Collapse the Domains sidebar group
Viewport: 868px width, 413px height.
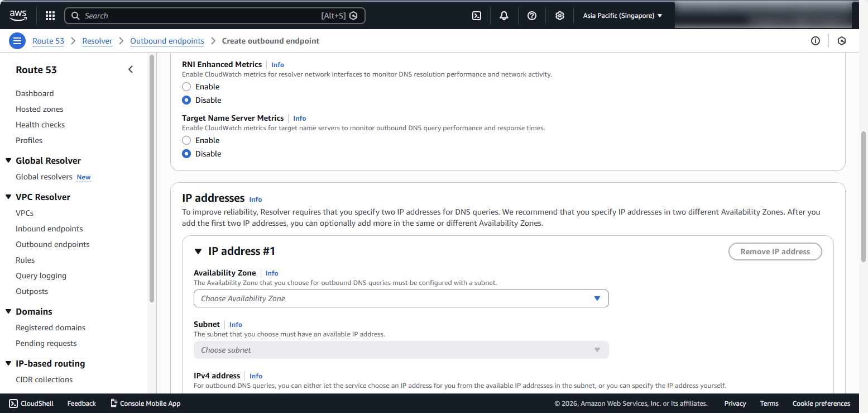[8, 311]
